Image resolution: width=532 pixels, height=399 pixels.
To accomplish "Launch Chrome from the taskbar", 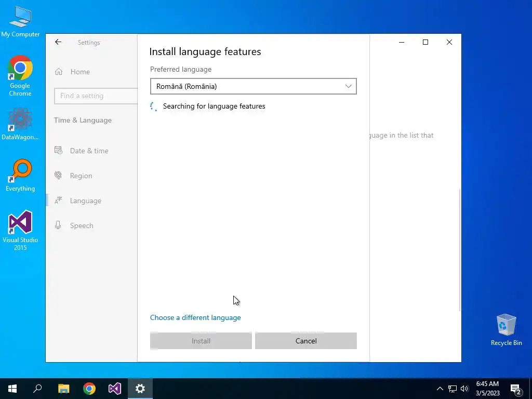I will tap(89, 389).
